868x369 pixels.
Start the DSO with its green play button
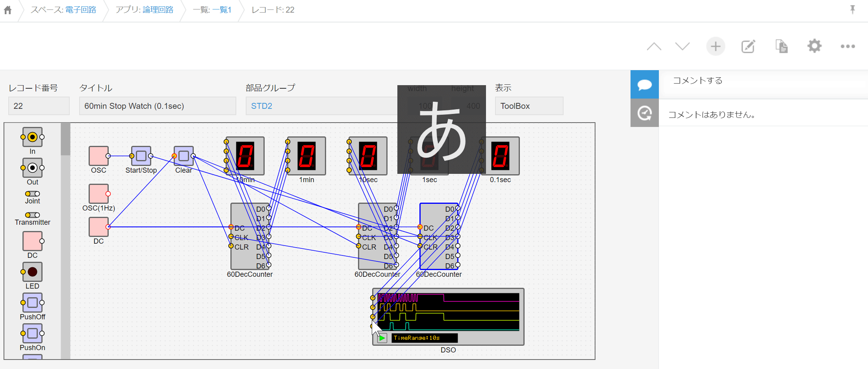click(x=382, y=338)
